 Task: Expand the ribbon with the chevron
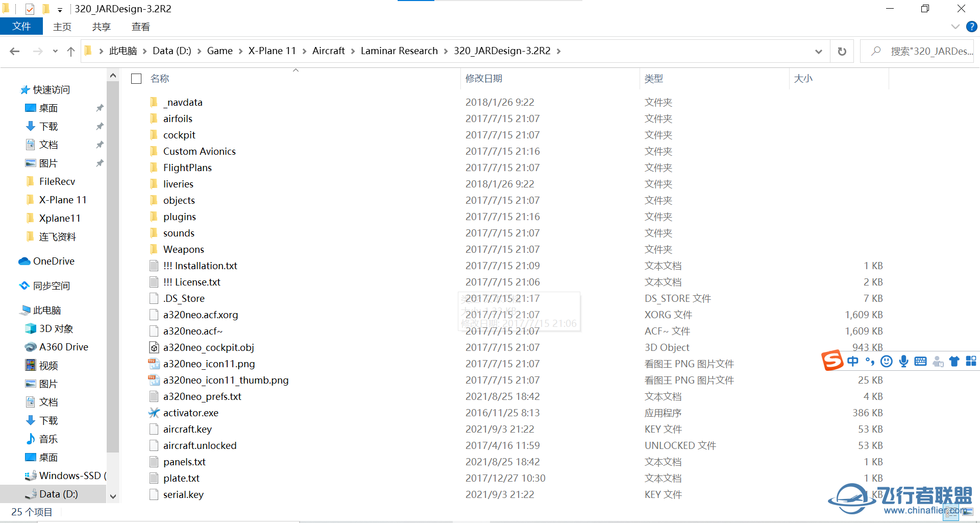coord(955,27)
